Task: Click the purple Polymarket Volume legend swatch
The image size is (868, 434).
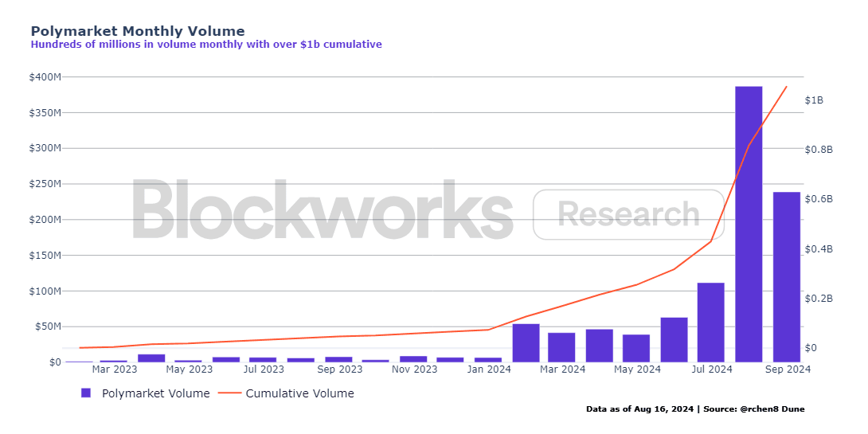Action: click(x=86, y=393)
